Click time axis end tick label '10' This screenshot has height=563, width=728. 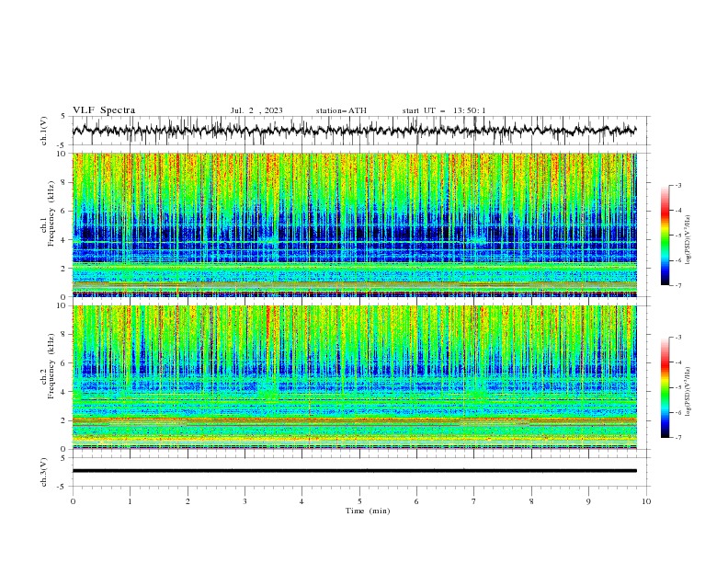point(646,501)
